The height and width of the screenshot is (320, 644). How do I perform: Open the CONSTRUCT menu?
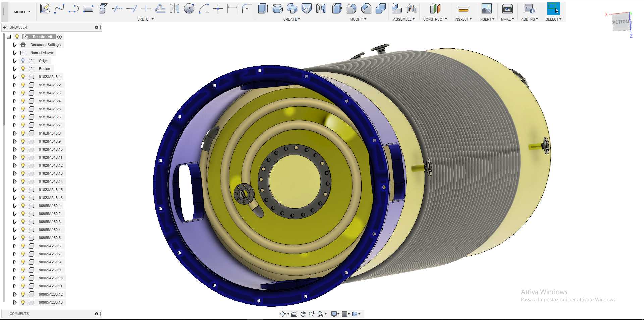pos(435,19)
